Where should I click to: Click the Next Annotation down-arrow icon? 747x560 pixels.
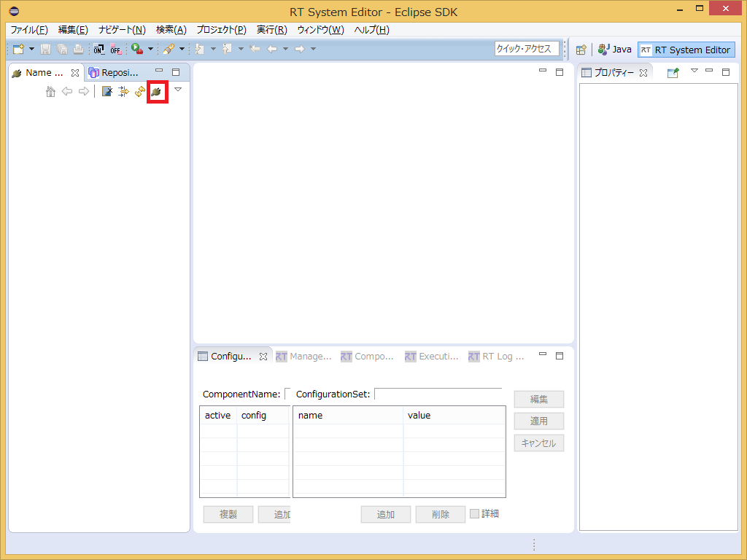(x=200, y=49)
